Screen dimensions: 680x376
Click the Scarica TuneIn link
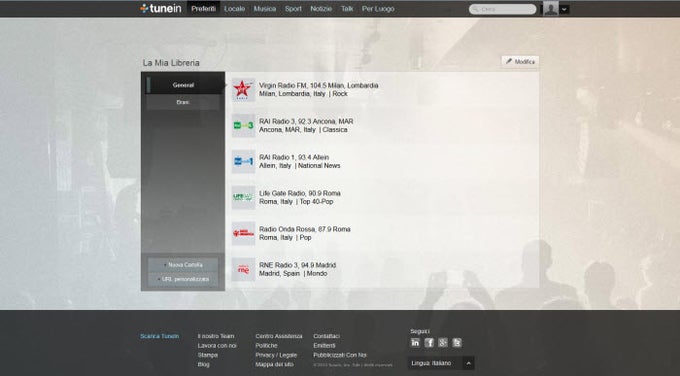click(x=160, y=336)
